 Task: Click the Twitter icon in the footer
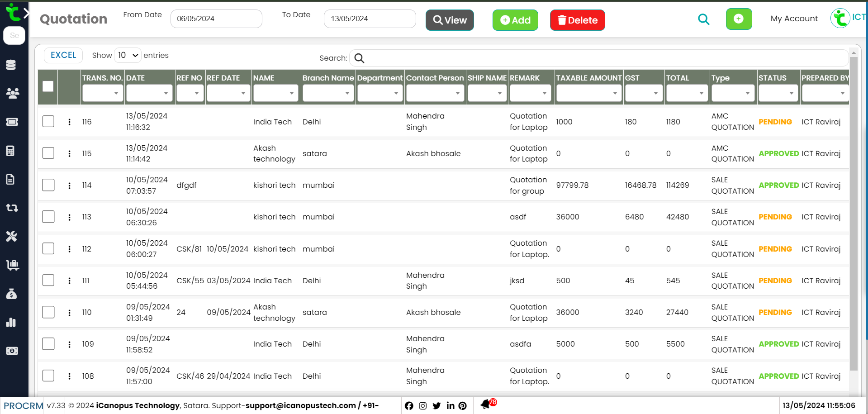[436, 406]
